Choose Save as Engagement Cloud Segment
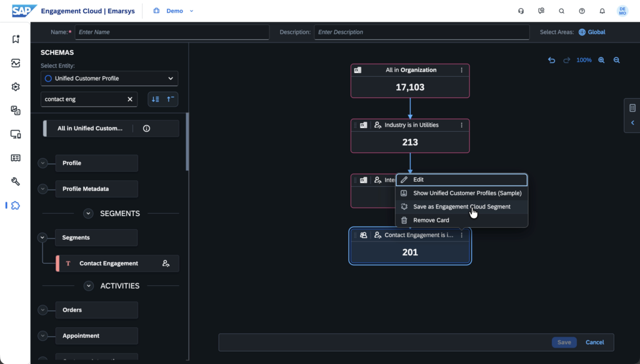Viewport: 640px width, 364px height. click(462, 207)
